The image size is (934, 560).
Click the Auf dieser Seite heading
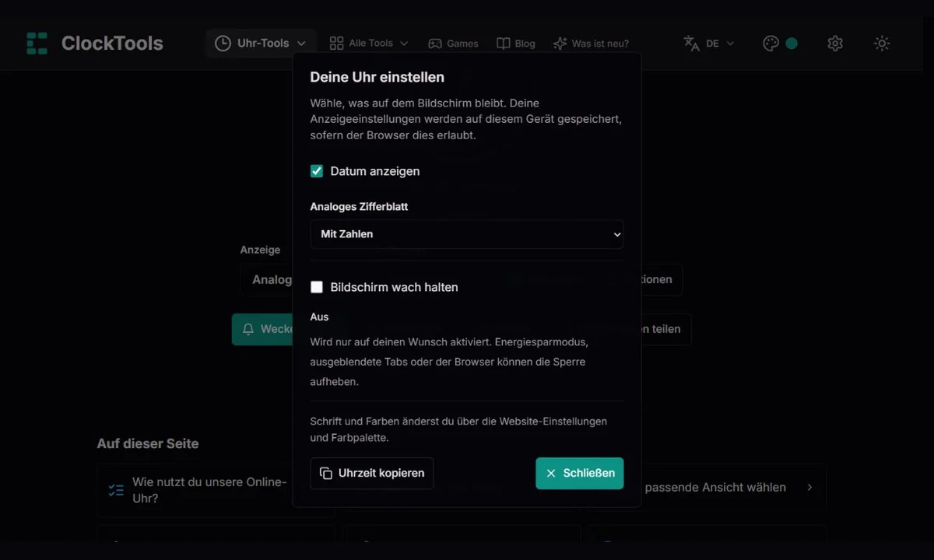point(148,443)
